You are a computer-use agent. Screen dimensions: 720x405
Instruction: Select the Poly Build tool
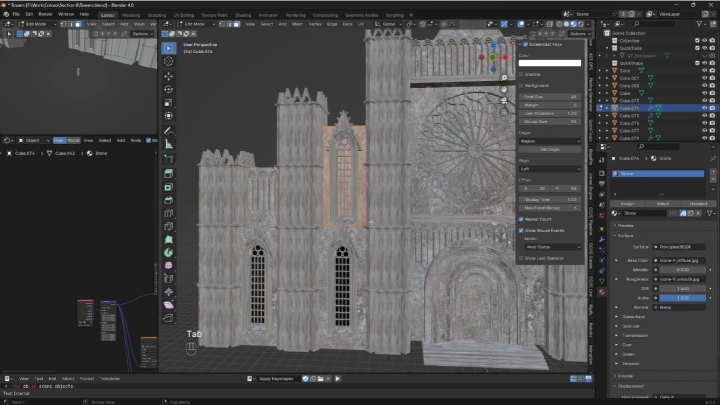point(169,239)
